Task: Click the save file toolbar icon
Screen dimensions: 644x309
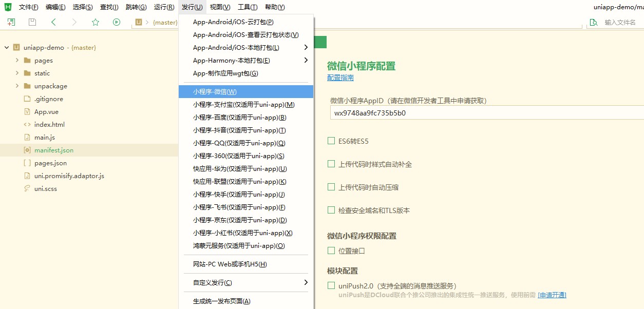Action: click(32, 22)
